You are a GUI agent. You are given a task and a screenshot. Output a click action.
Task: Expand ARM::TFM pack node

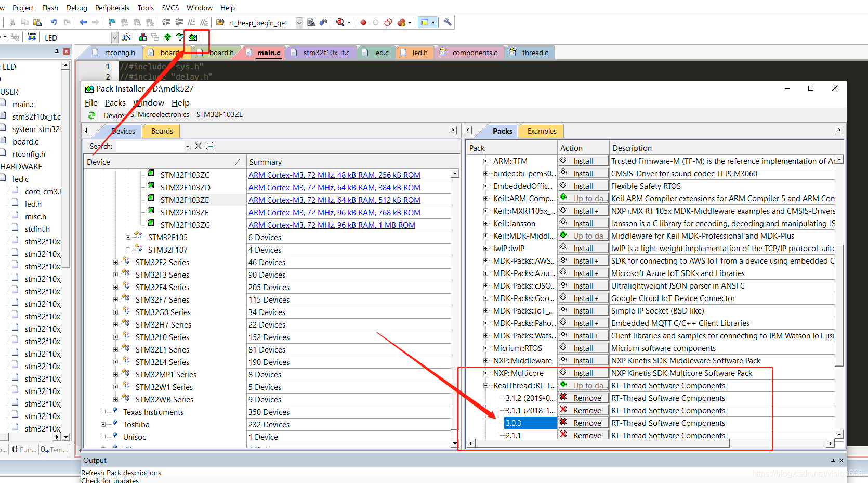(485, 161)
